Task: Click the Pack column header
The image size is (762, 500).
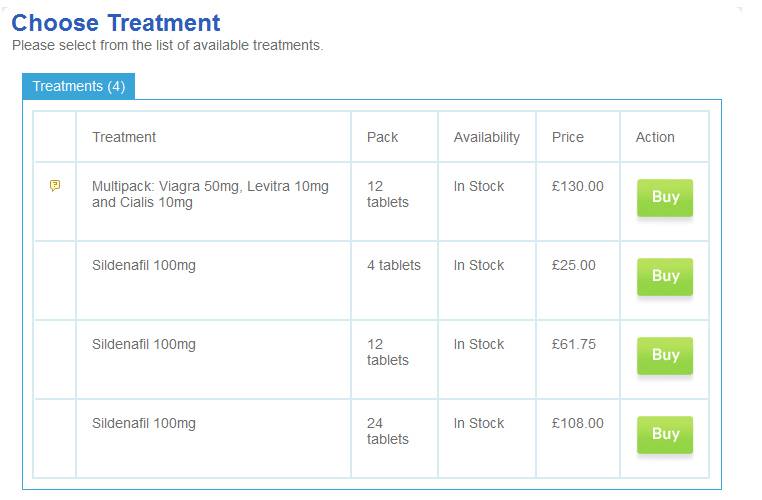Action: (382, 137)
